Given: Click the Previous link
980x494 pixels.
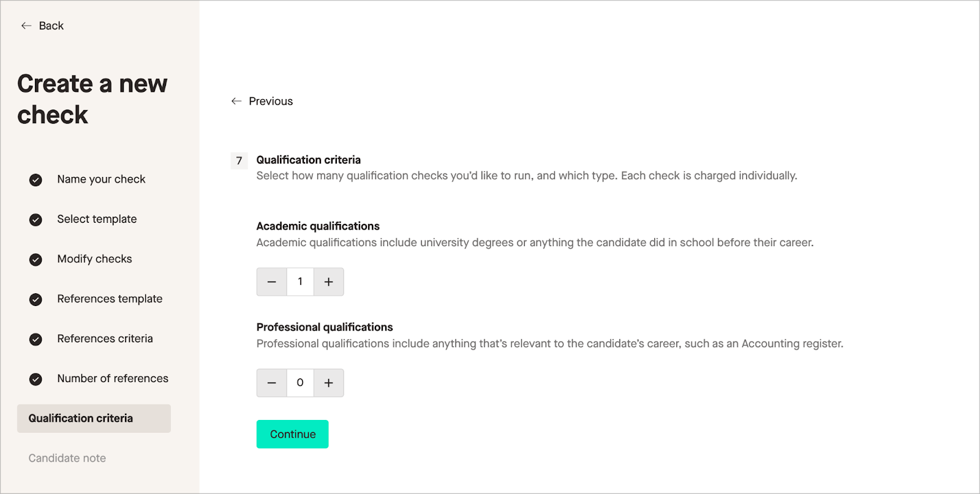Looking at the screenshot, I should tap(270, 101).
